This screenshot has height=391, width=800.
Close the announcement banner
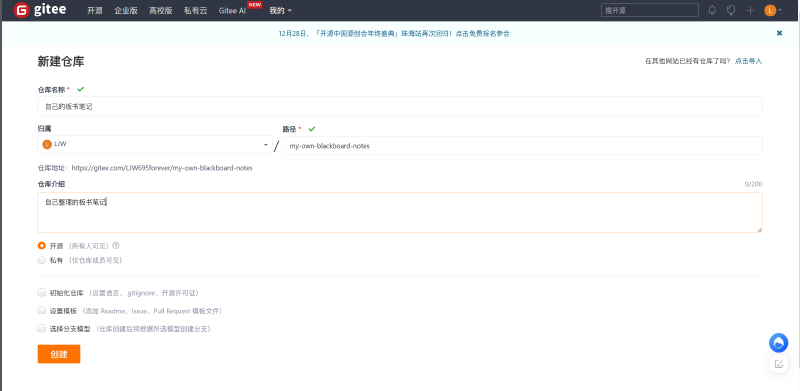click(x=779, y=33)
